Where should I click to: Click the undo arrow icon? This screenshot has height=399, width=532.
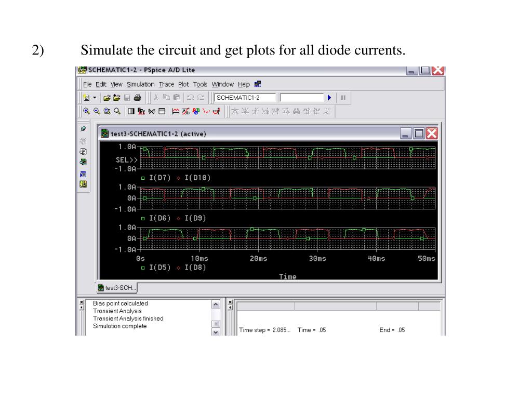[x=190, y=98]
